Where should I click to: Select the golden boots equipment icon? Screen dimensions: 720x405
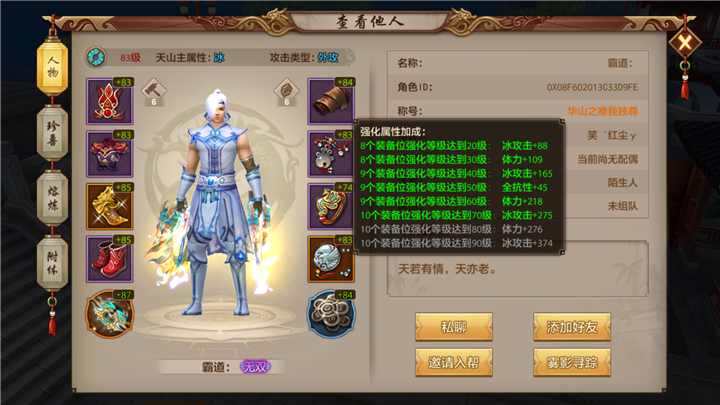110,207
